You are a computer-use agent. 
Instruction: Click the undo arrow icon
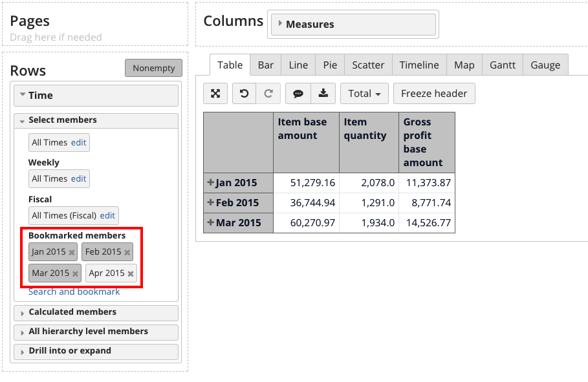(x=244, y=94)
